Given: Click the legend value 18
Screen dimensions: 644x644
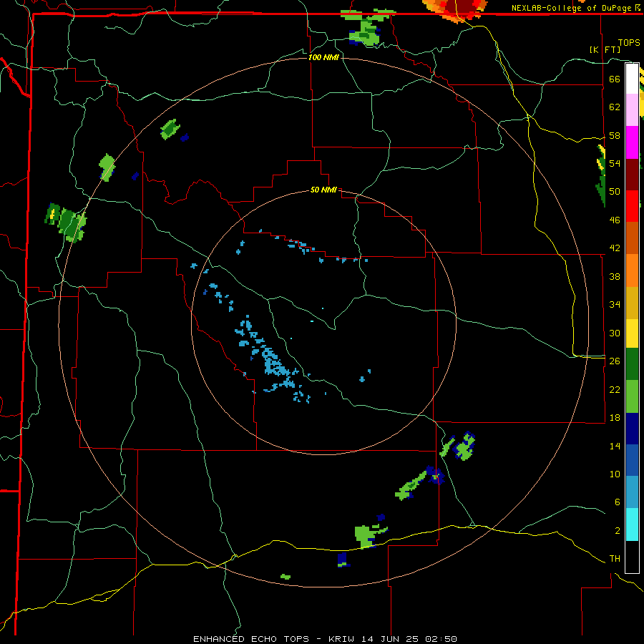Looking at the screenshot, I should pyautogui.click(x=615, y=418).
